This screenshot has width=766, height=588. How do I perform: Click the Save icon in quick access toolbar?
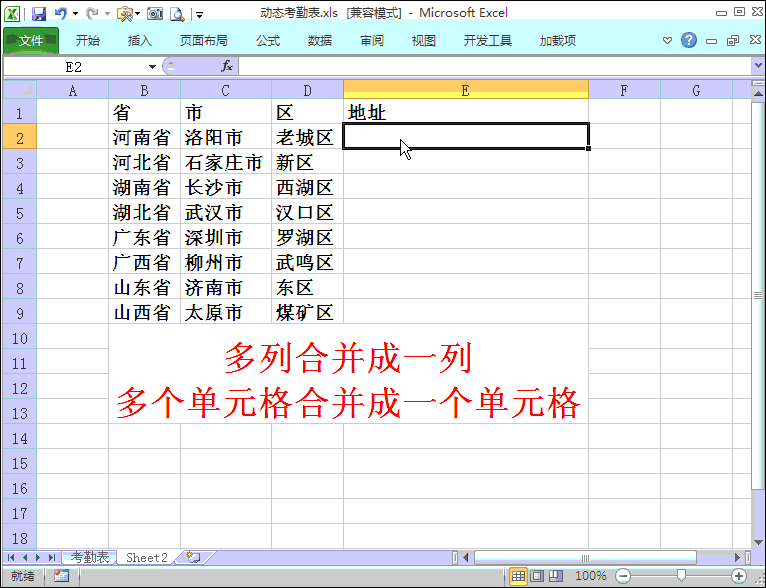click(x=39, y=14)
